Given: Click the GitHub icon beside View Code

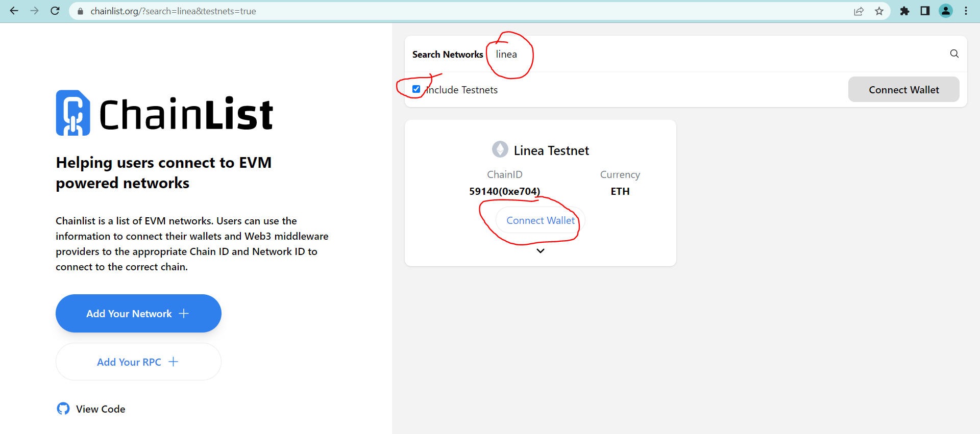Looking at the screenshot, I should tap(63, 409).
